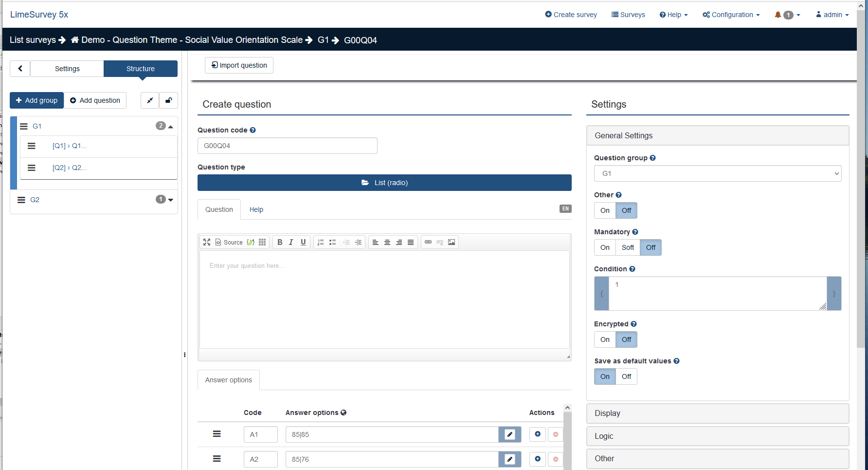Image resolution: width=868 pixels, height=470 pixels.
Task: Turn the Other setting On
Action: [605, 210]
